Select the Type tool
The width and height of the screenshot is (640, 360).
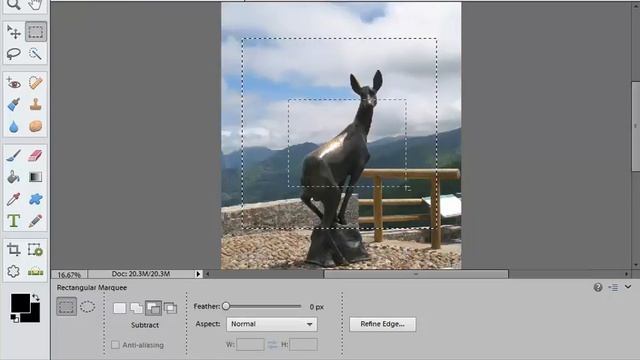[13, 221]
